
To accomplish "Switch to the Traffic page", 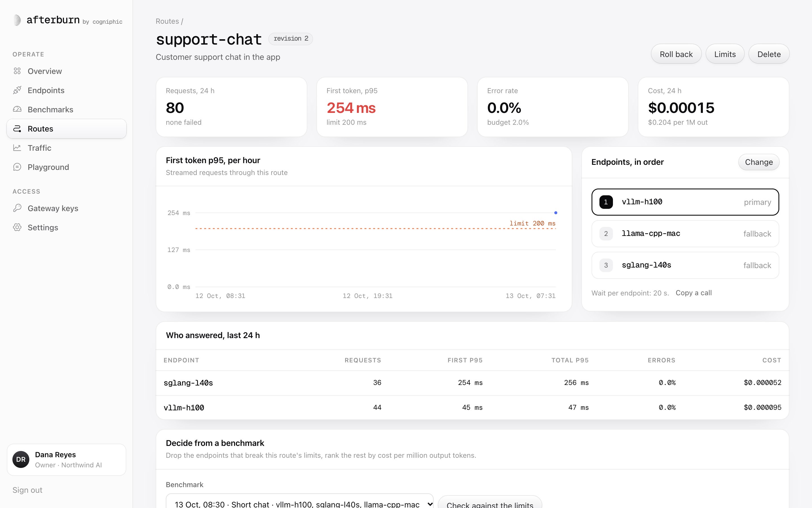I will coord(67,148).
